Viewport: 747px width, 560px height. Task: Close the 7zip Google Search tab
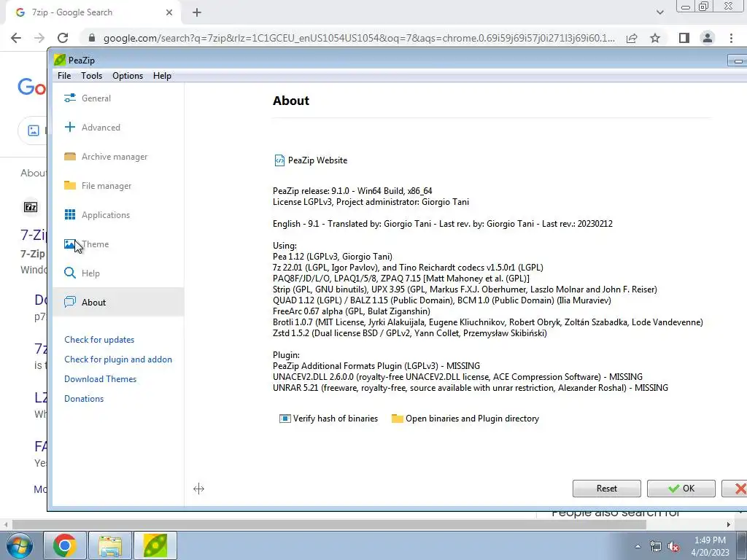169,12
